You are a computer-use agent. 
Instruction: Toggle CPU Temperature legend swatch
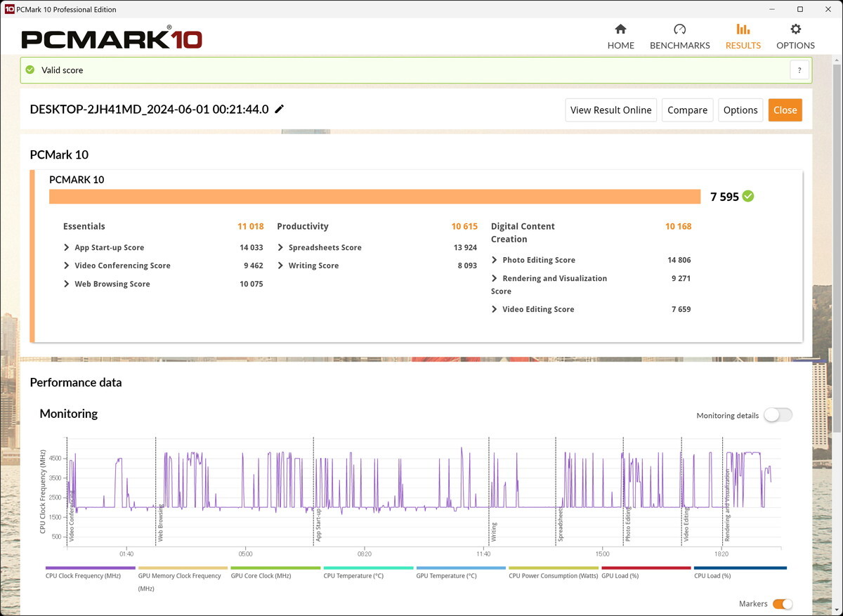tap(368, 568)
